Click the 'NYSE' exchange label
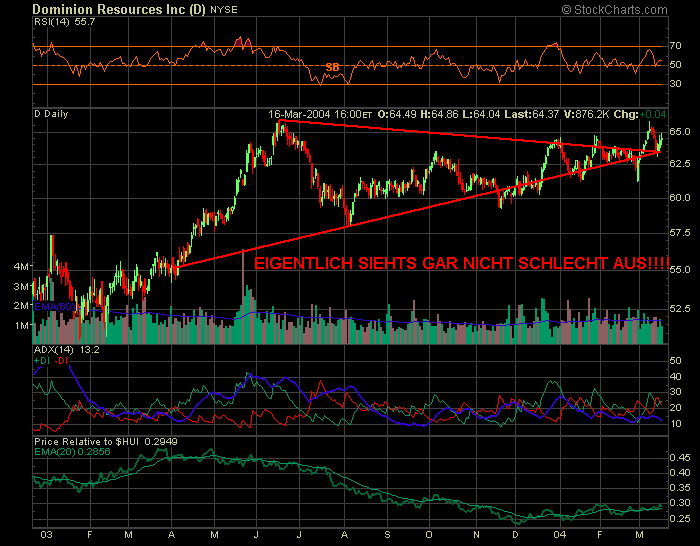700x546 pixels. click(x=224, y=10)
